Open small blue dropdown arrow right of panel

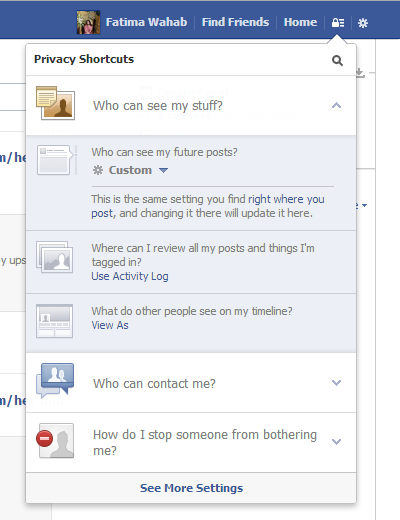click(364, 205)
